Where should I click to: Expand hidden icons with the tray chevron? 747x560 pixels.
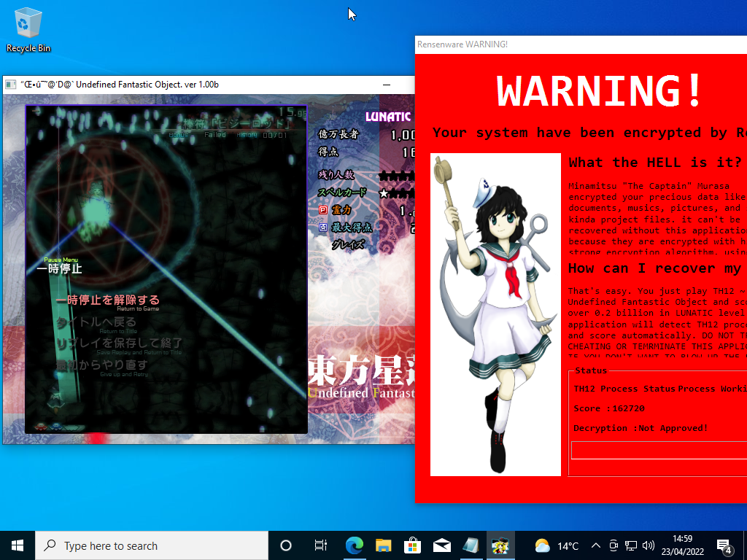click(595, 545)
